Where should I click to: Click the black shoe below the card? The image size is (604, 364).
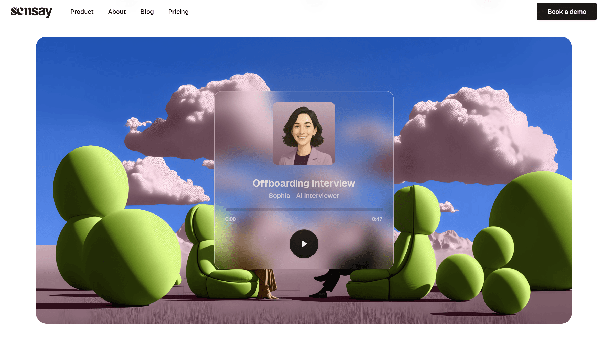[x=319, y=295]
